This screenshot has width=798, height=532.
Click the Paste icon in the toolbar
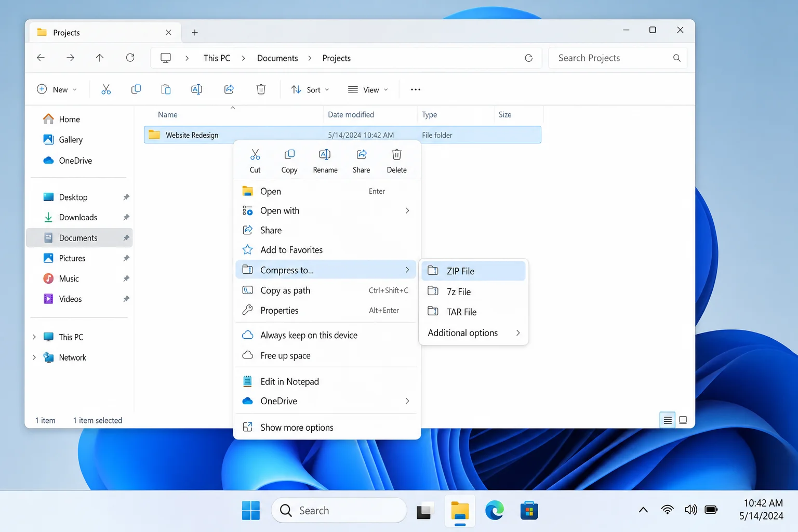coord(166,89)
